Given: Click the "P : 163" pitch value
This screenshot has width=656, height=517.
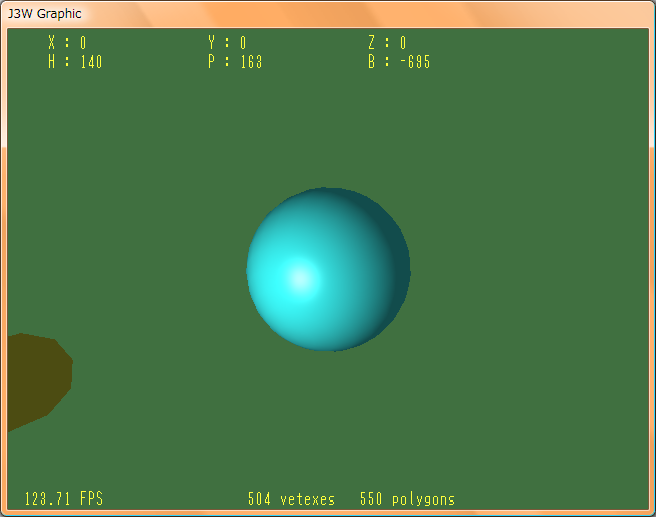Looking at the screenshot, I should (235, 62).
